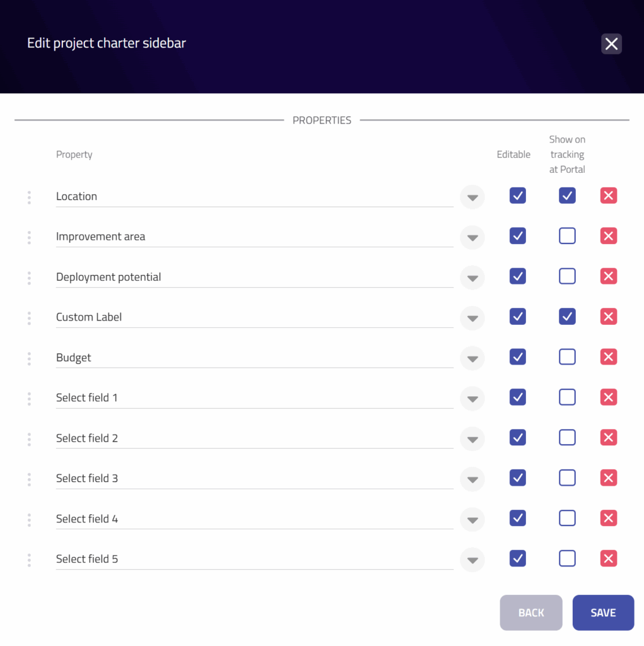Image resolution: width=644 pixels, height=646 pixels.
Task: Expand the Deployment potential dropdown
Action: (472, 278)
